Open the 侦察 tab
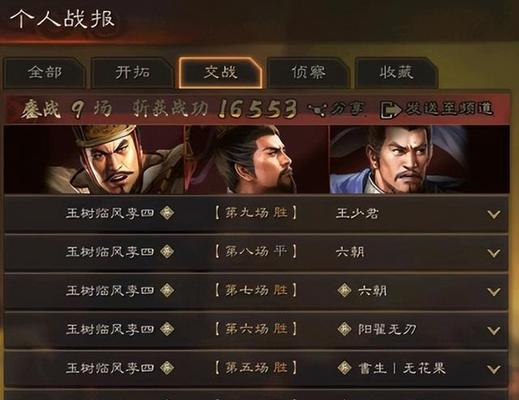Screen dimensions: 519x400 coord(308,73)
